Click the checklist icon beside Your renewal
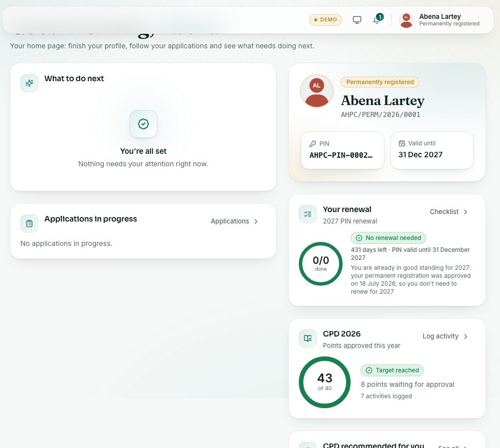 308,214
